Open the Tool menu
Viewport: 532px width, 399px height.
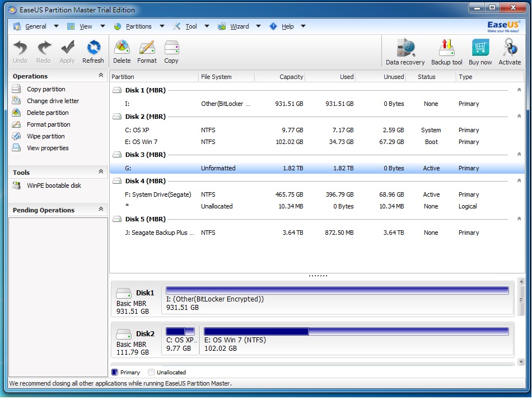click(x=191, y=26)
